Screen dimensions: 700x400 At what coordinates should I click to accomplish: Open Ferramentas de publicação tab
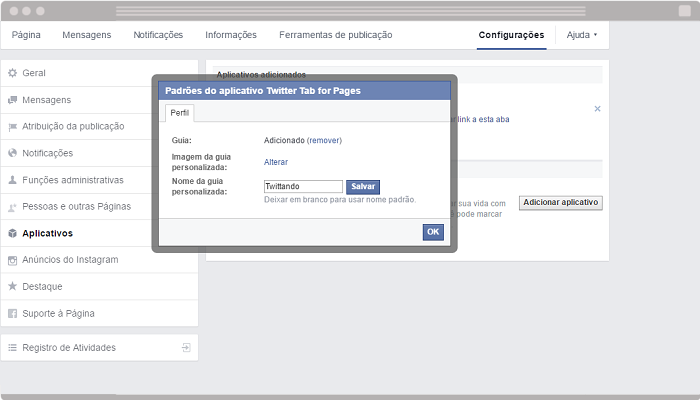tap(336, 35)
